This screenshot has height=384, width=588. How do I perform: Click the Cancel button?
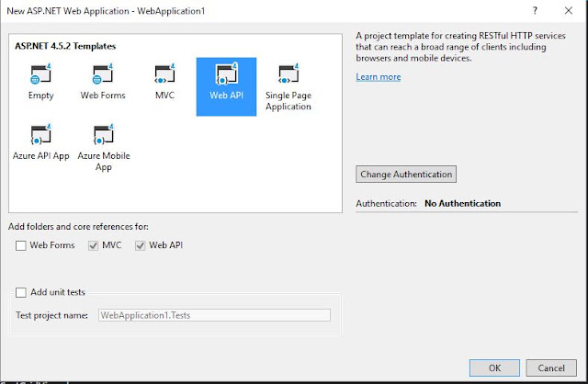[551, 367]
